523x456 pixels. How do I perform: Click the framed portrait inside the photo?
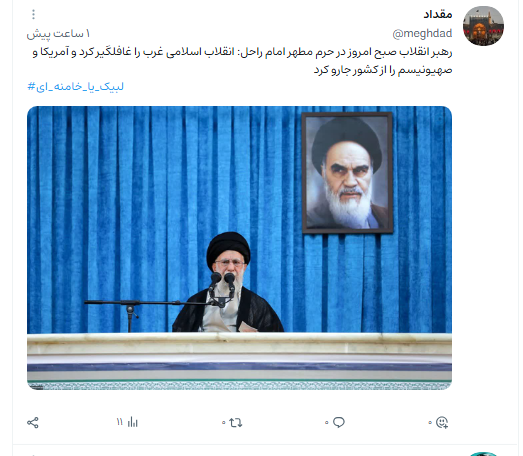tap(347, 172)
